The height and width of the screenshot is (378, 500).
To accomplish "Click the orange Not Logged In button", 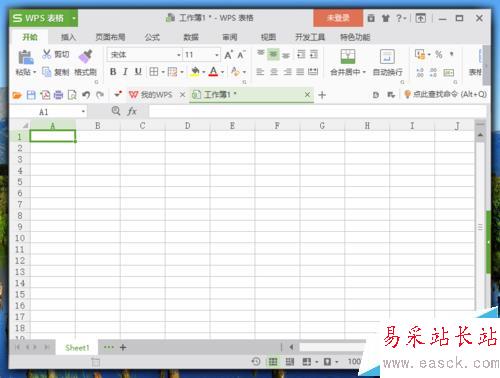I will (338, 18).
